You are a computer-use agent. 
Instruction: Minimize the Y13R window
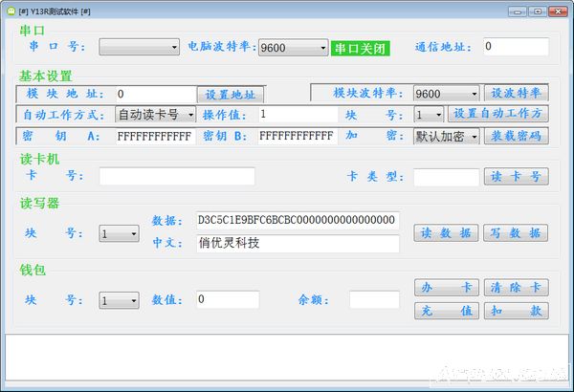[x=518, y=11]
